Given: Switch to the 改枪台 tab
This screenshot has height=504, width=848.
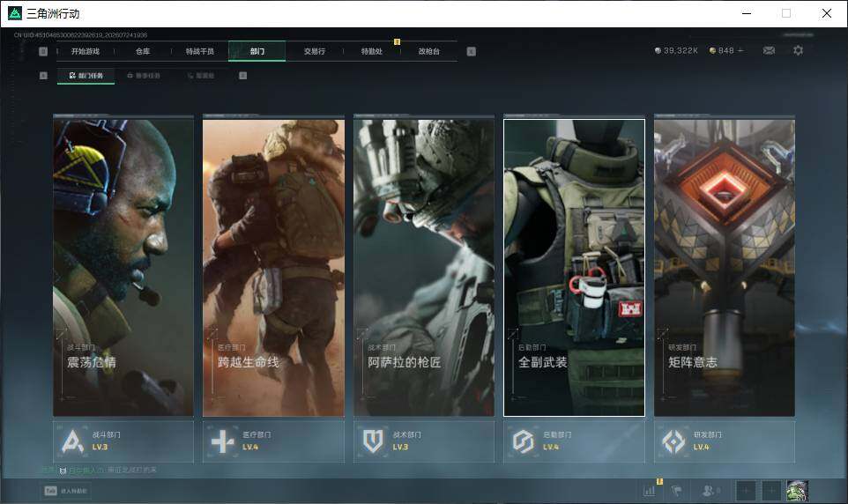Looking at the screenshot, I should [429, 51].
